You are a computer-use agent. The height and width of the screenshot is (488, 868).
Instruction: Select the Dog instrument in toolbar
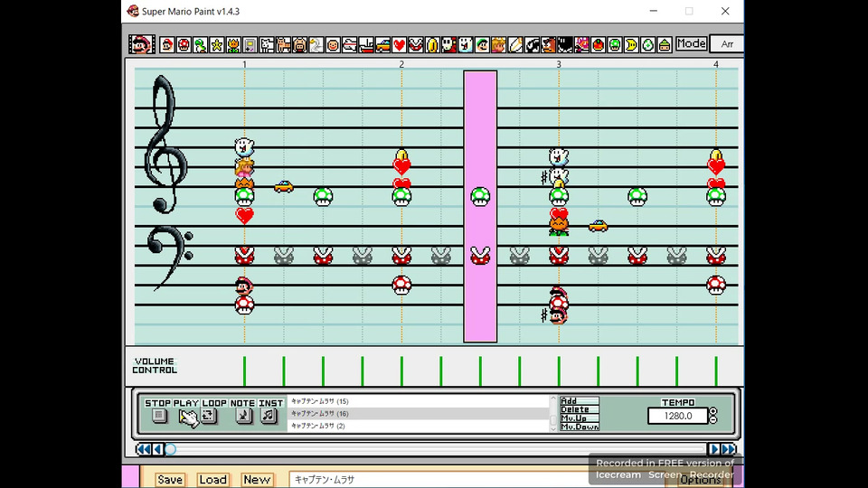click(x=267, y=45)
